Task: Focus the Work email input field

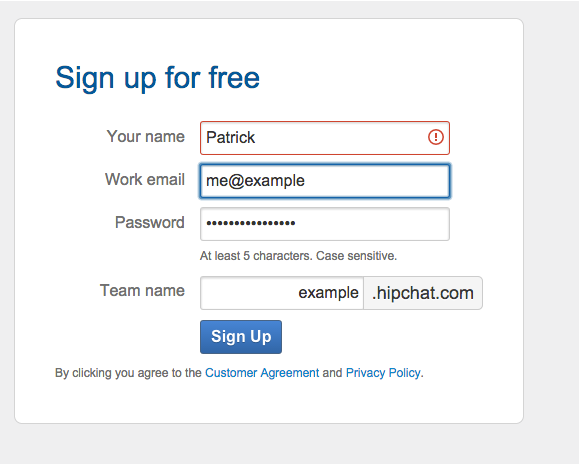Action: 325,181
